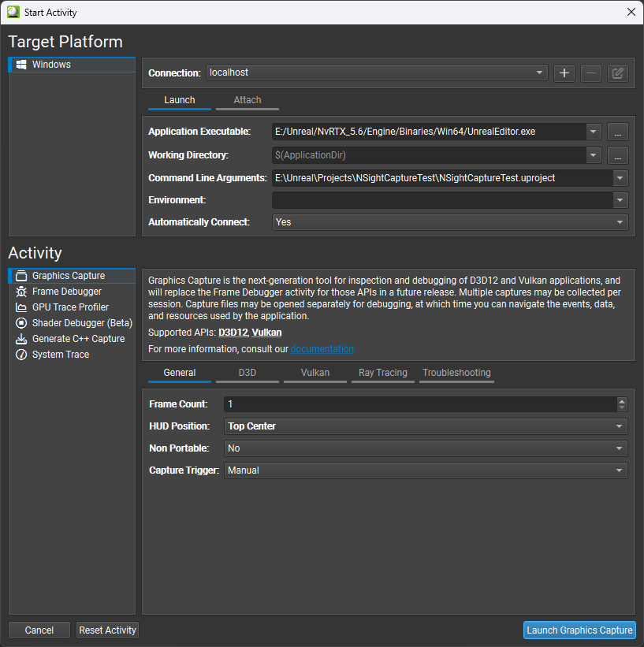
Task: Browse for the Working Directory folder
Action: click(x=617, y=155)
